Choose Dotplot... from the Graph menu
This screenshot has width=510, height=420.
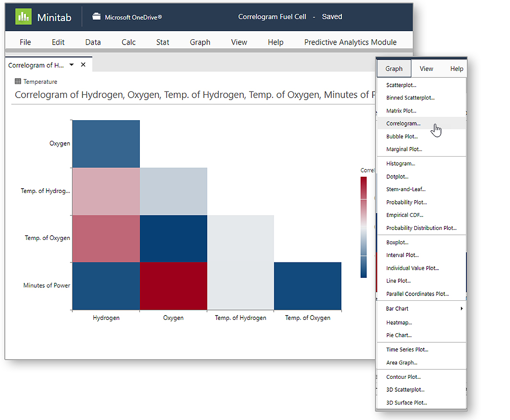click(421, 177)
